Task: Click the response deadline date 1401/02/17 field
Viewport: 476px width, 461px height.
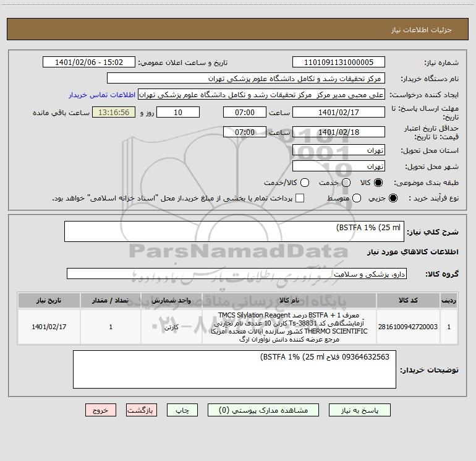Action: point(339,112)
